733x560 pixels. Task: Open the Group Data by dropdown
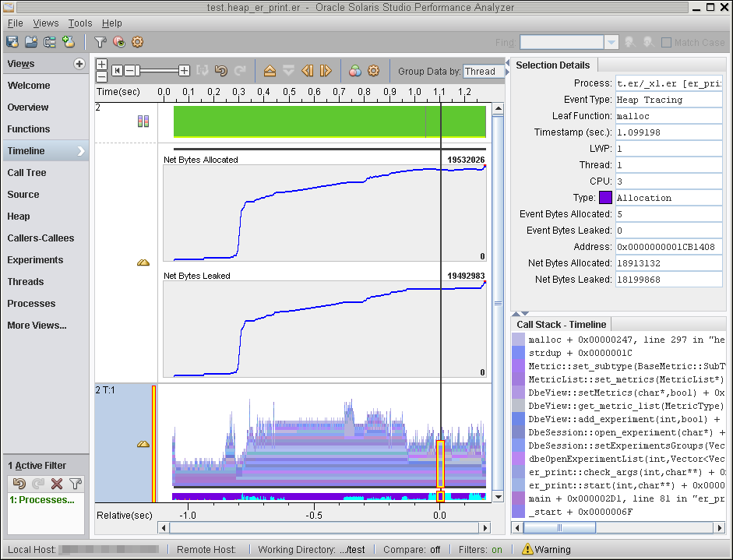point(483,71)
